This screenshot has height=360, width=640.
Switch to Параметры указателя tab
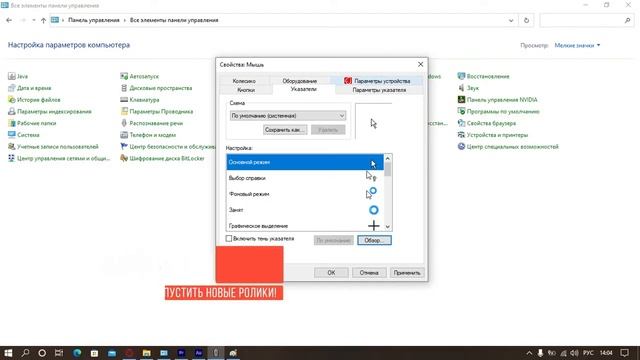379,90
